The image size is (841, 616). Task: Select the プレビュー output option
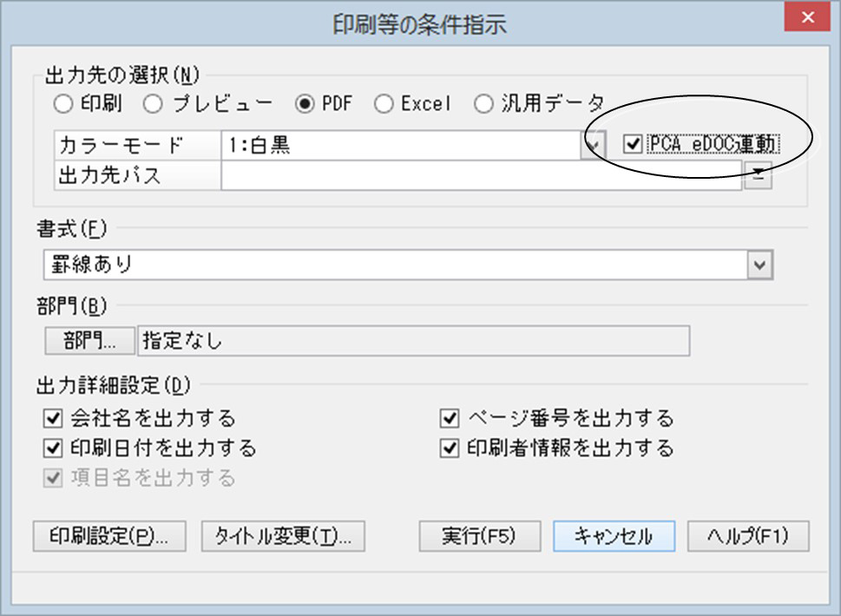coord(153,103)
